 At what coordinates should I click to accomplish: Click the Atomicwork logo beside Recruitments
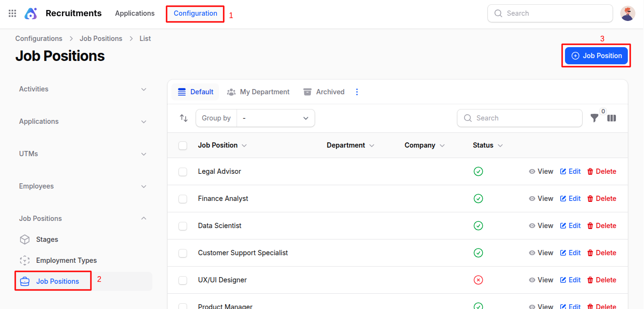point(30,13)
